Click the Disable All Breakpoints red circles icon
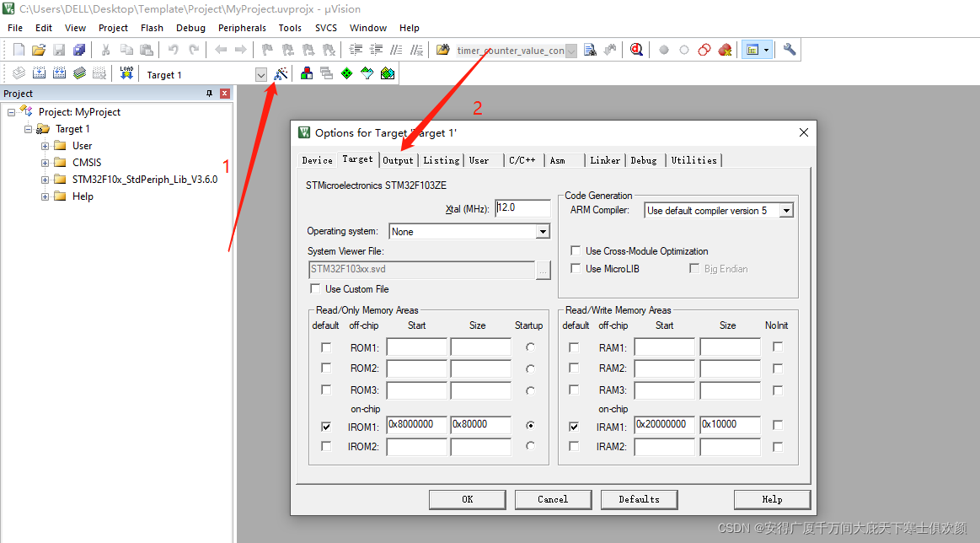Viewport: 980px width, 543px height. (x=704, y=50)
